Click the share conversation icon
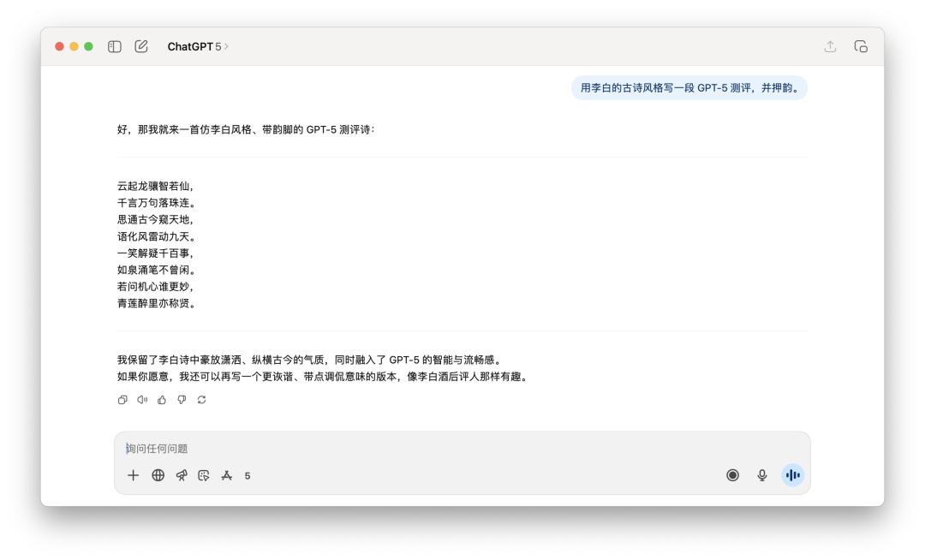 (x=830, y=46)
